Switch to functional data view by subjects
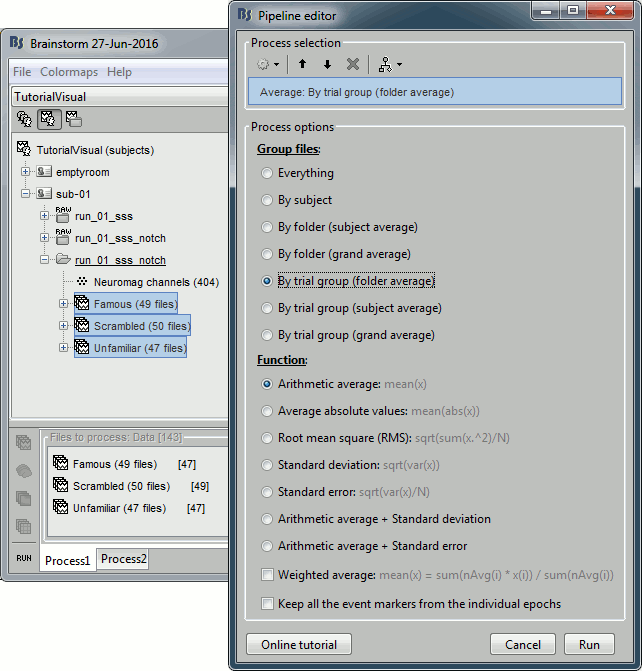 click(48, 120)
